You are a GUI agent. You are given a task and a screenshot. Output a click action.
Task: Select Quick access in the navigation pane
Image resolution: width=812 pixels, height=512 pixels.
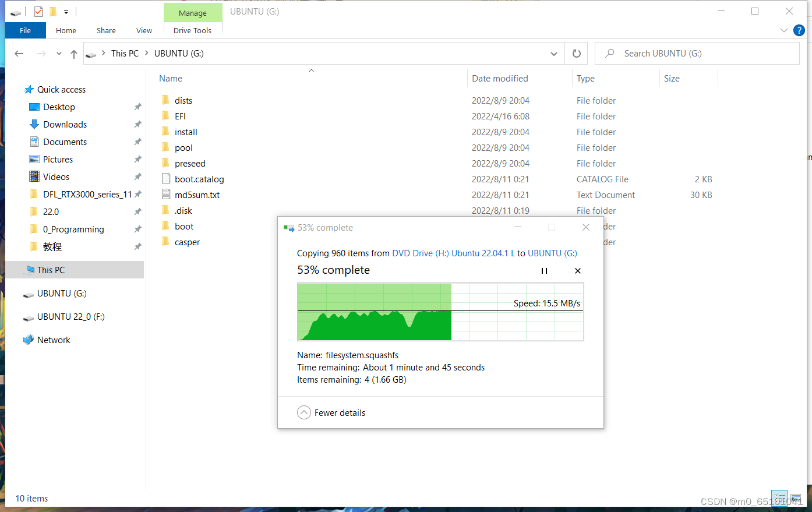(x=61, y=90)
